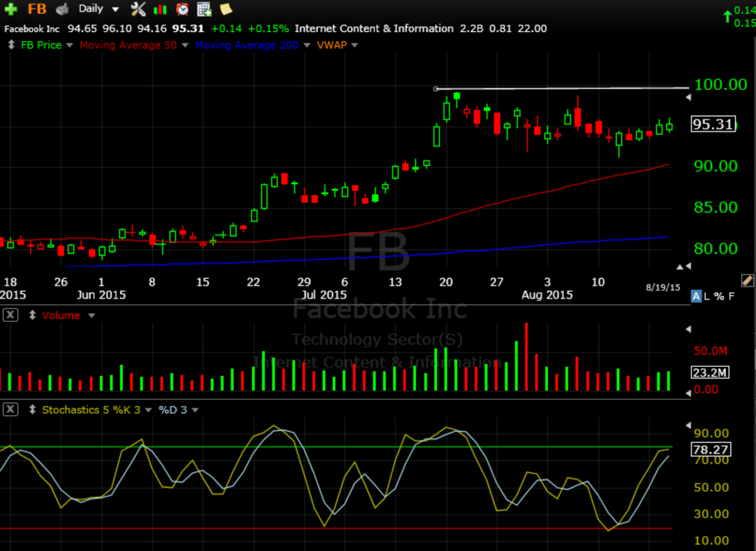Open the wrench and screwdriver chart tools
Viewport: 756px width, 551px height.
(138, 9)
